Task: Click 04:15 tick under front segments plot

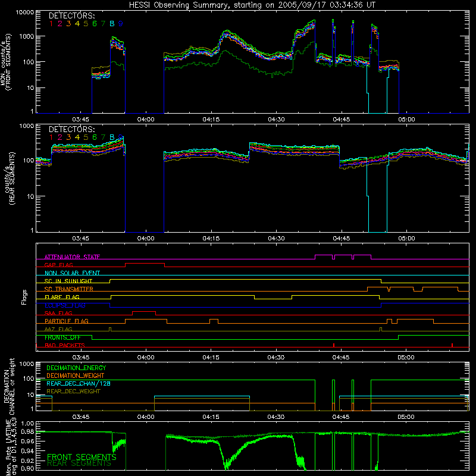Action: pyautogui.click(x=211, y=120)
